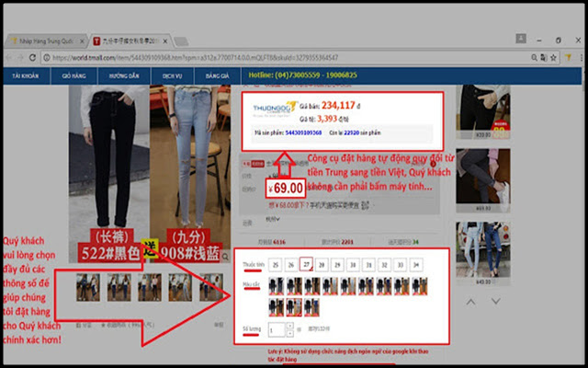
Task: Select size 29 option
Action: pos(337,265)
